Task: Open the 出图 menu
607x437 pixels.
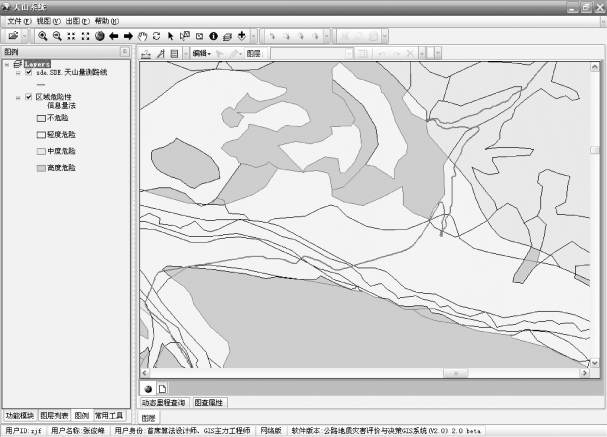Action: coord(78,21)
